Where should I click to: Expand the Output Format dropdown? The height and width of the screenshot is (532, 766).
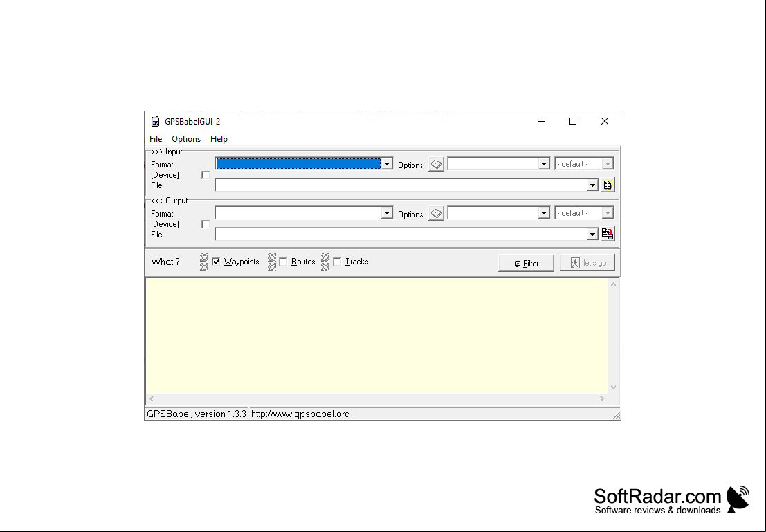(x=387, y=213)
